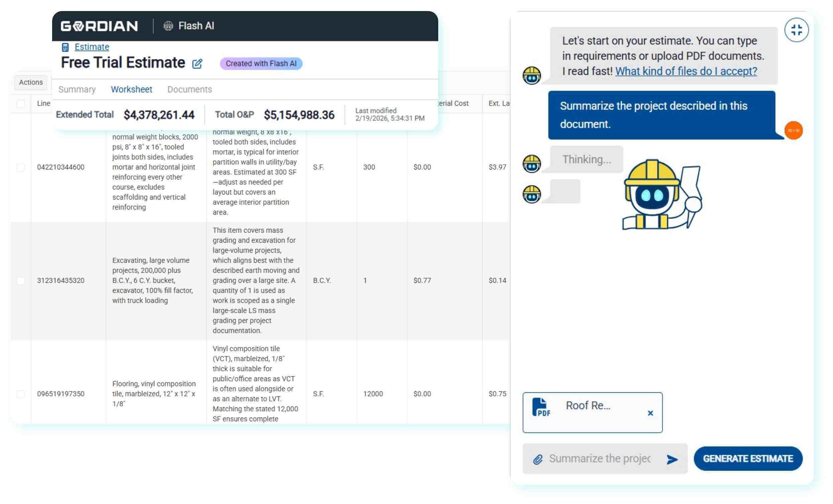Edit the Free Trial Estimate title pencil icon
This screenshot has width=833, height=504.
pyautogui.click(x=197, y=64)
